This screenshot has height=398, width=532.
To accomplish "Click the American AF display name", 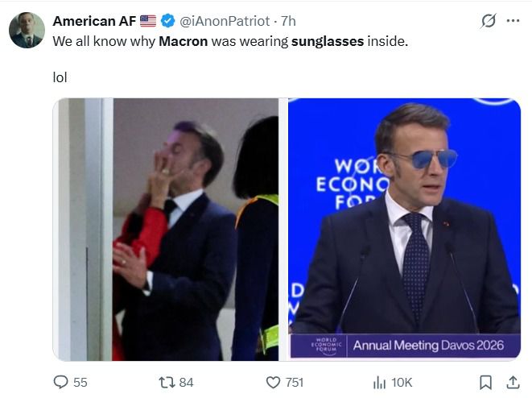I will (x=95, y=21).
